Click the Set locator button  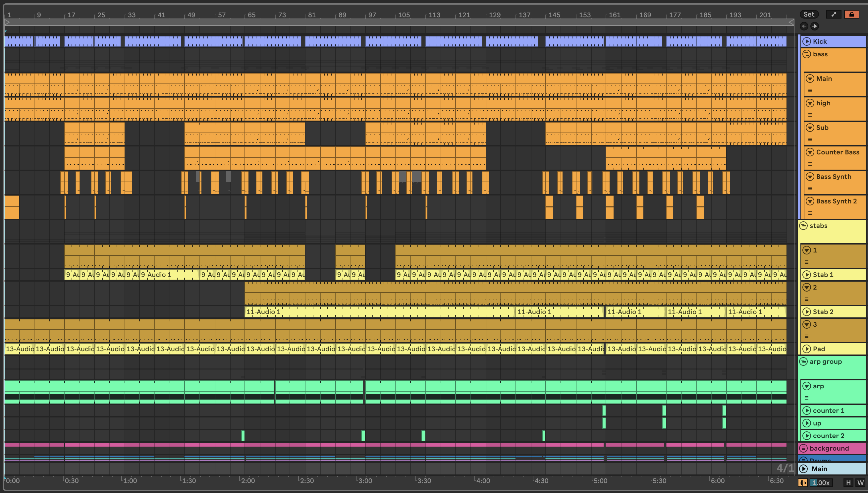coord(809,14)
